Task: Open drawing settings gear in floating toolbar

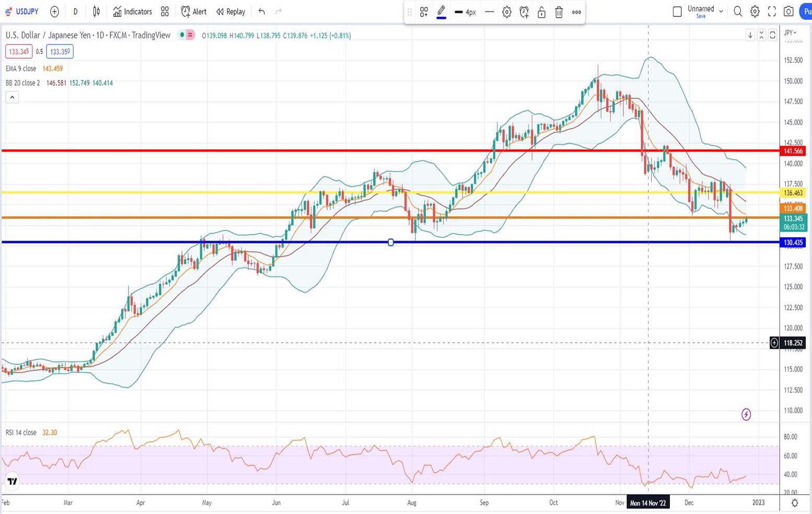Action: click(506, 12)
